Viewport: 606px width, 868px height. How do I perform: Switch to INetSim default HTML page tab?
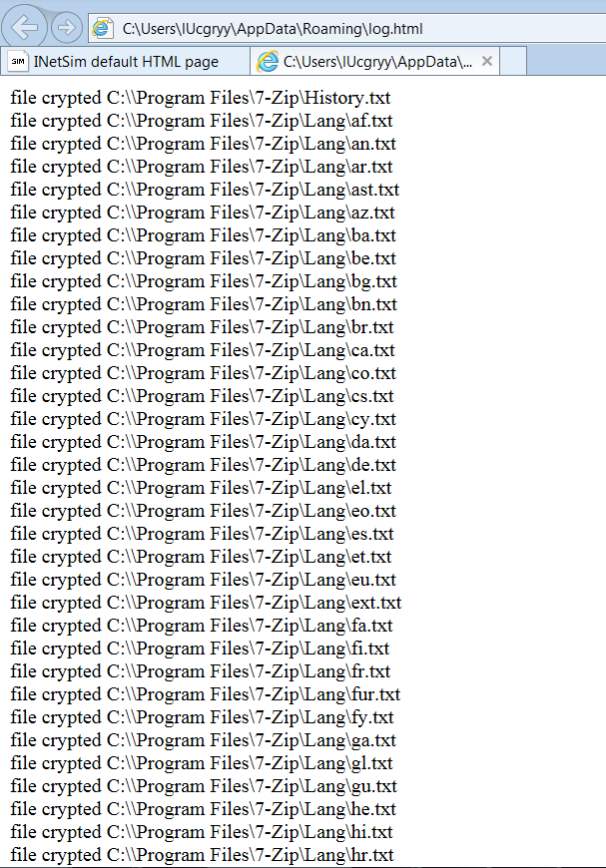[x=125, y=62]
